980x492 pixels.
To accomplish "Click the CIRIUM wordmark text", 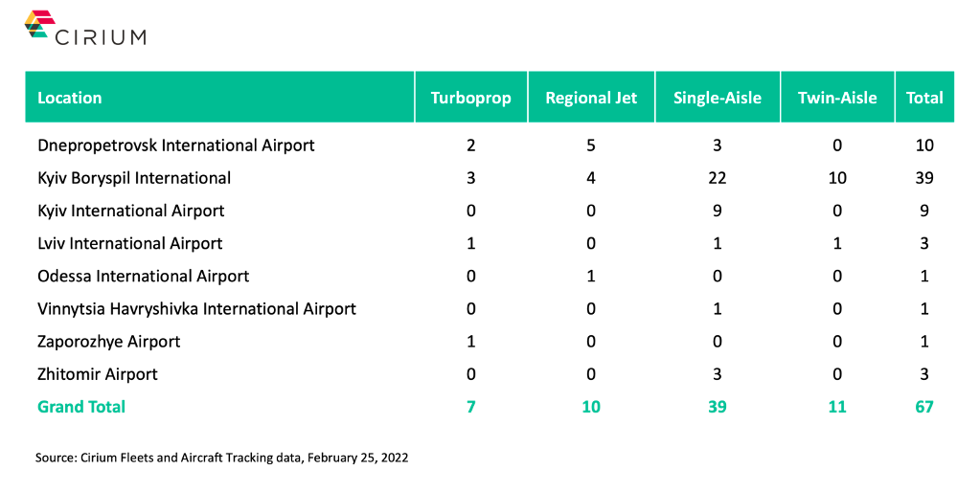I will (101, 36).
